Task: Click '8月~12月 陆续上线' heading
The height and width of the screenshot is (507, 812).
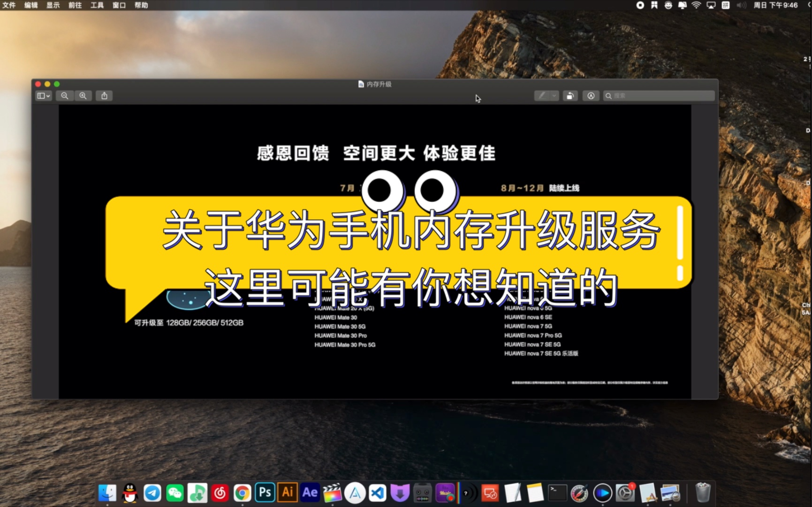Action: pyautogui.click(x=540, y=188)
